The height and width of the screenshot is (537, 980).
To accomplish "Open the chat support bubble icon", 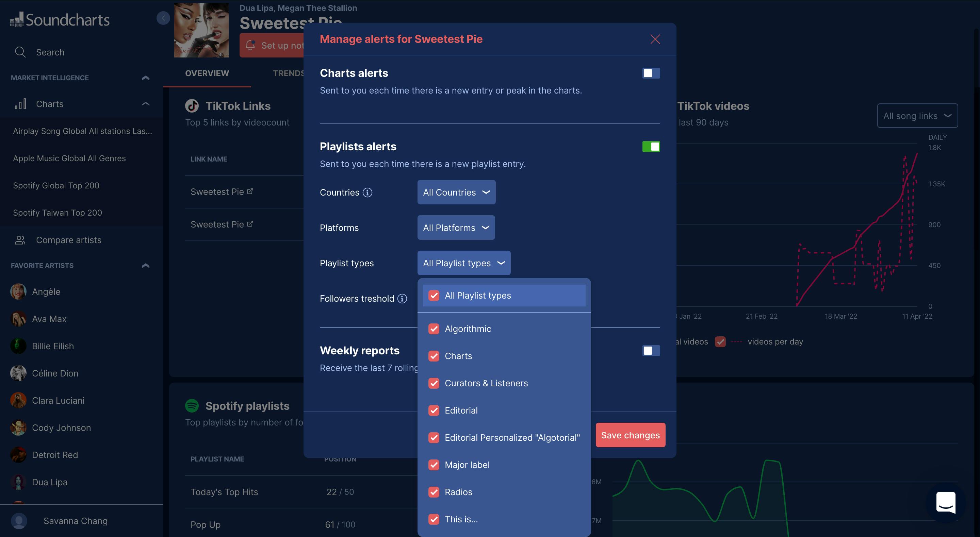I will pos(946,502).
